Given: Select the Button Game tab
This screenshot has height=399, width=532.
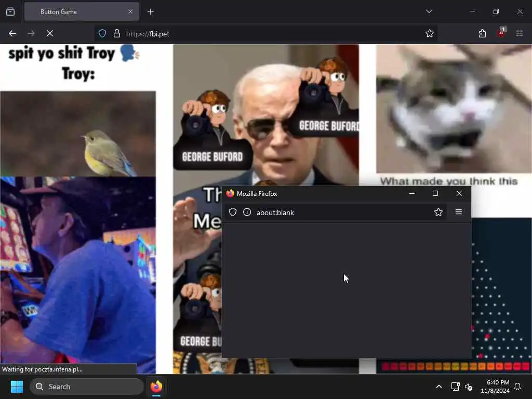Looking at the screenshot, I should click(82, 12).
